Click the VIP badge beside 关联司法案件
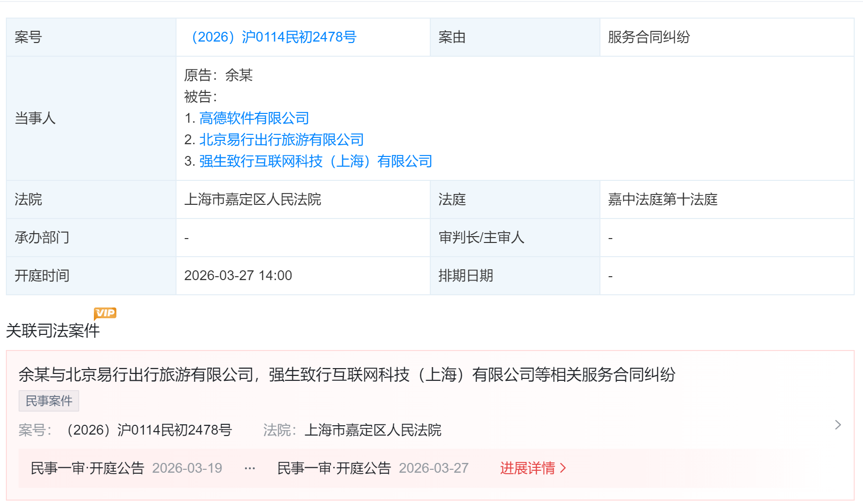Image resolution: width=863 pixels, height=504 pixels. point(105,313)
